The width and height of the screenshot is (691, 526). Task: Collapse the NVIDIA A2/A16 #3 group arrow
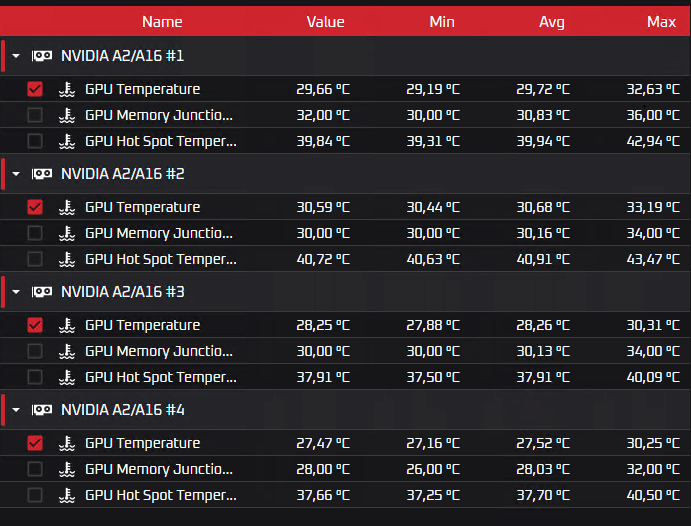(x=16, y=292)
